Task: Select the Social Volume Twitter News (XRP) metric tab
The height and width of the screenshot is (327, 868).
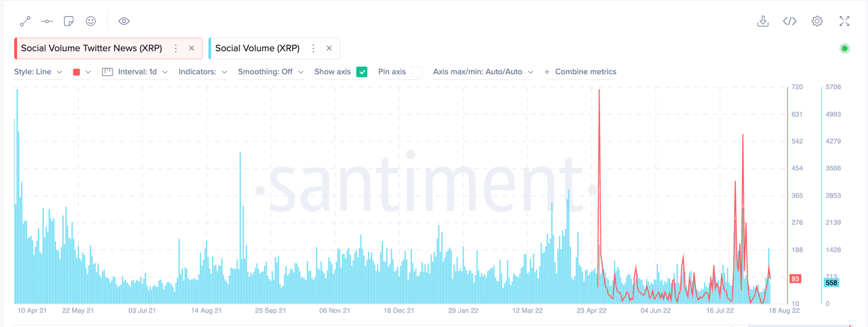Action: [92, 49]
